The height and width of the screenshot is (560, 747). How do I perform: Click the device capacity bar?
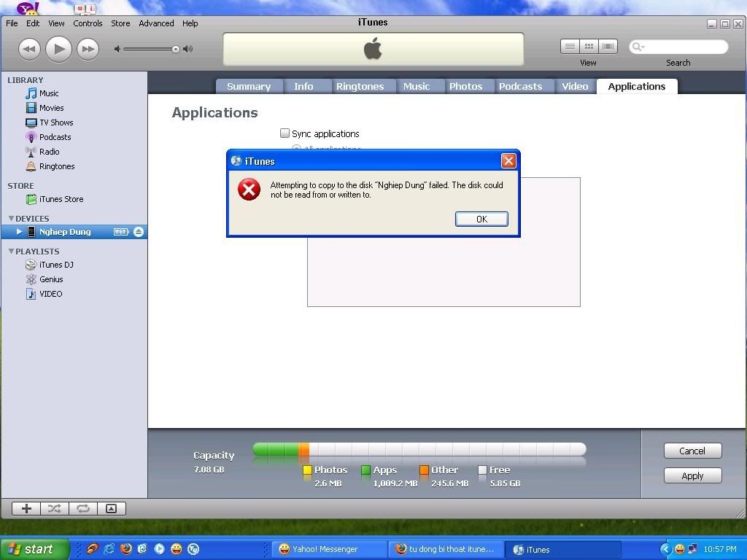[x=419, y=449]
